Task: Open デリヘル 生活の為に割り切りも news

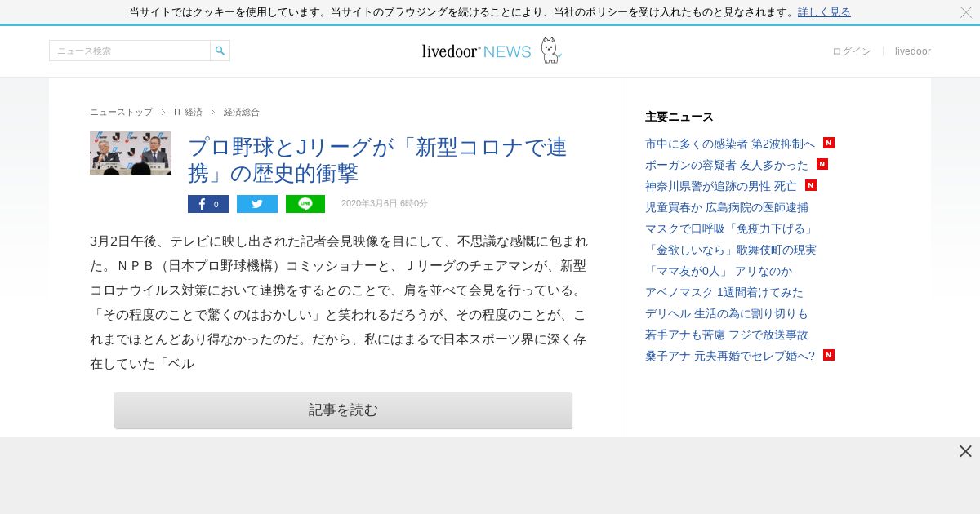Action: pyautogui.click(x=727, y=313)
